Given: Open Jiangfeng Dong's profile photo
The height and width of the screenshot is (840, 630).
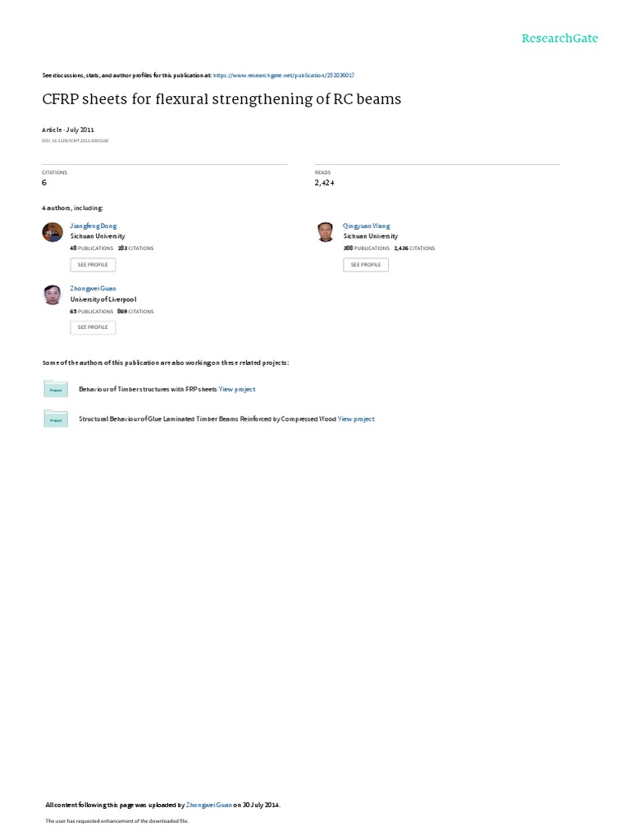Looking at the screenshot, I should coord(52,232).
